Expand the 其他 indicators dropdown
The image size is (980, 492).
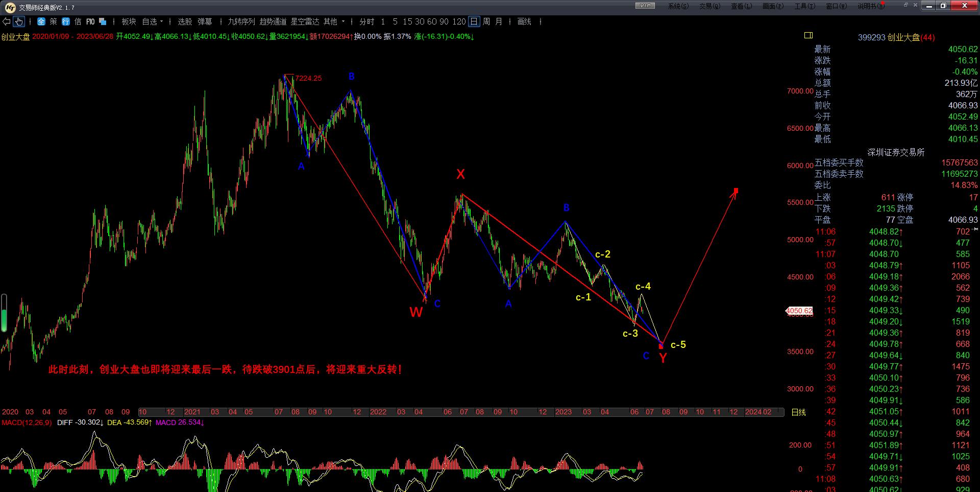tap(343, 21)
